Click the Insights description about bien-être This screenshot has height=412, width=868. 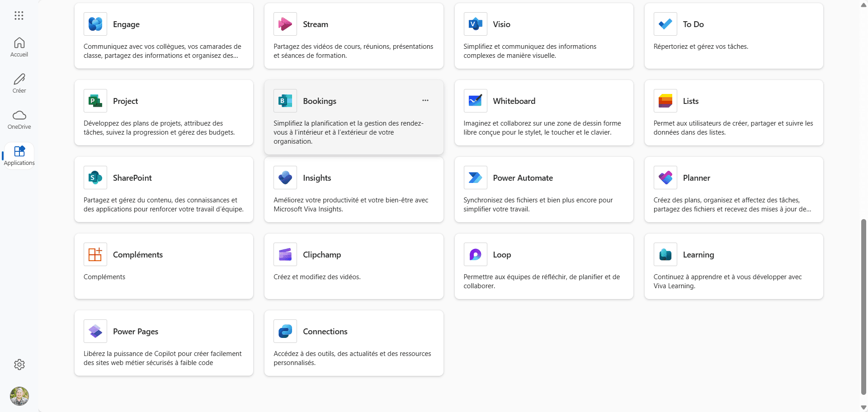pos(351,205)
